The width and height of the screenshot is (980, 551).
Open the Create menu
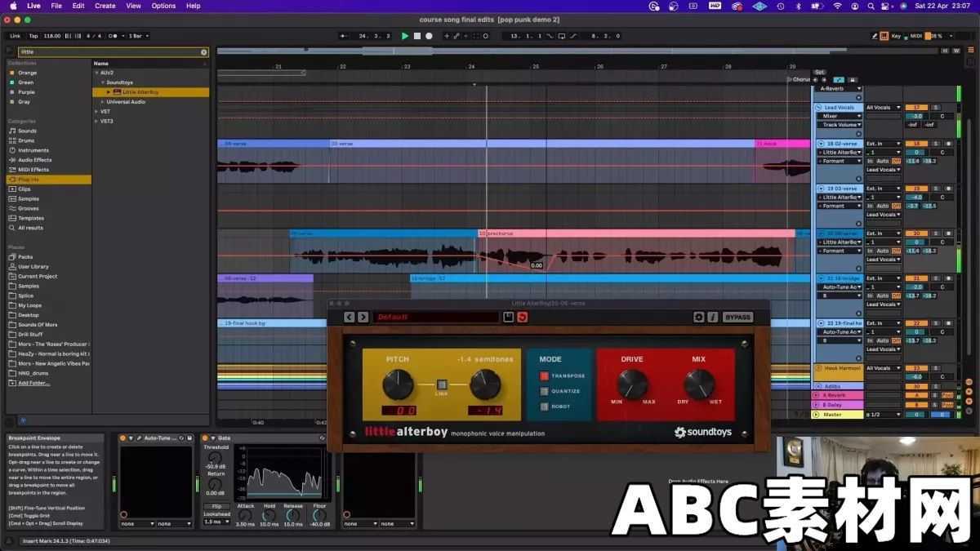[x=105, y=6]
